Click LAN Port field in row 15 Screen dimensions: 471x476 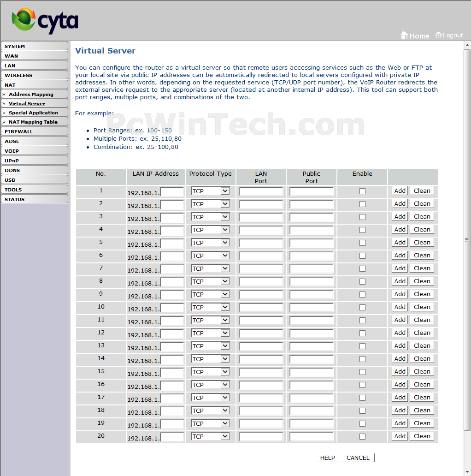[261, 372]
